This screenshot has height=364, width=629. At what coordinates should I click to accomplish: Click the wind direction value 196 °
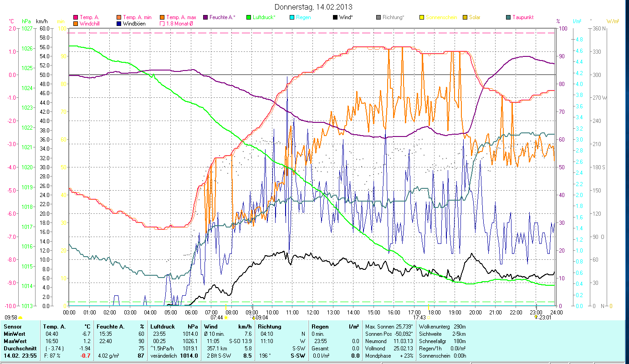click(x=265, y=356)
